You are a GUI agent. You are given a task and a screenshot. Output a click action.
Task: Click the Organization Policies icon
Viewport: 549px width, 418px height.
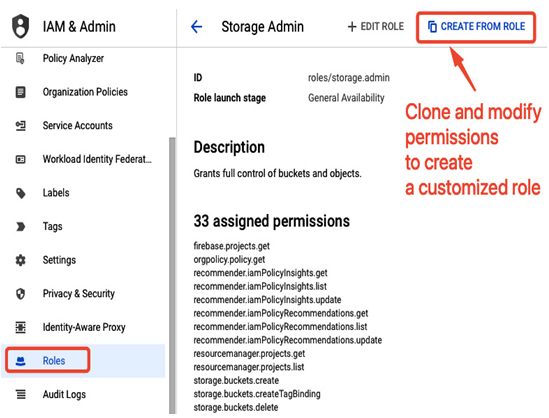20,92
